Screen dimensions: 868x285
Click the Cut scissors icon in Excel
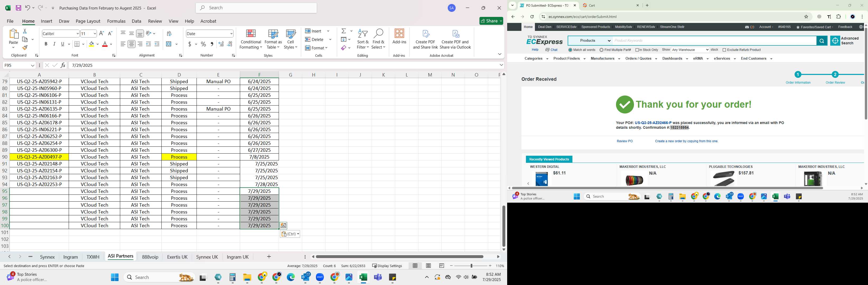point(25,31)
